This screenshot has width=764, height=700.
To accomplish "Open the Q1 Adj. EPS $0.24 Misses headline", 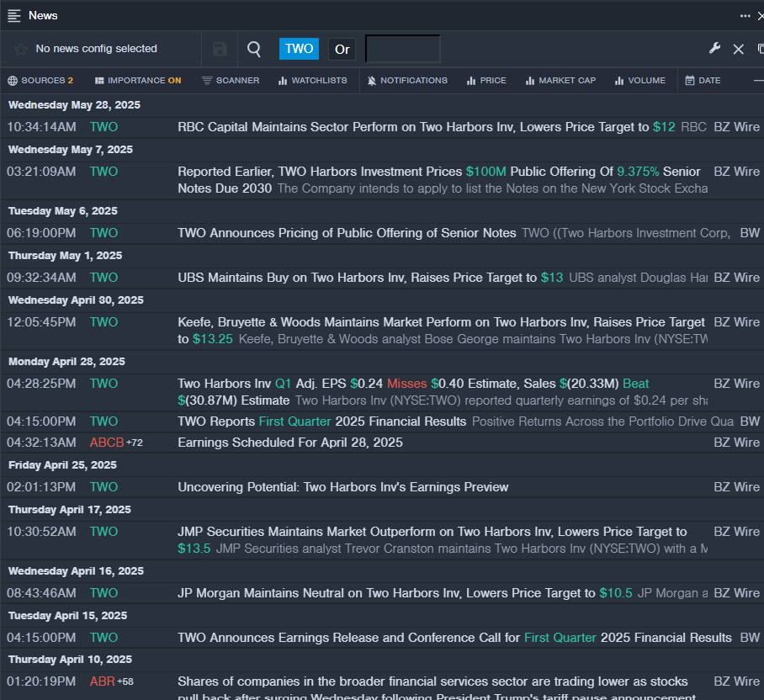I will coord(413,392).
